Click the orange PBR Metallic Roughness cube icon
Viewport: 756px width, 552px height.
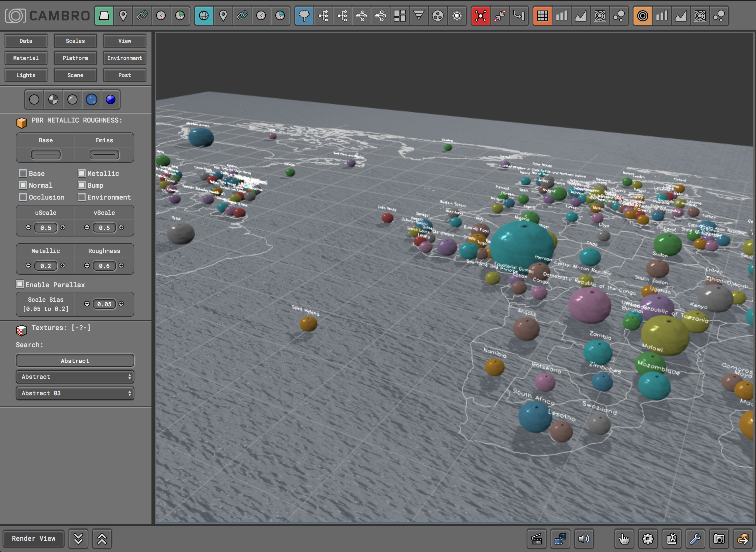22,123
